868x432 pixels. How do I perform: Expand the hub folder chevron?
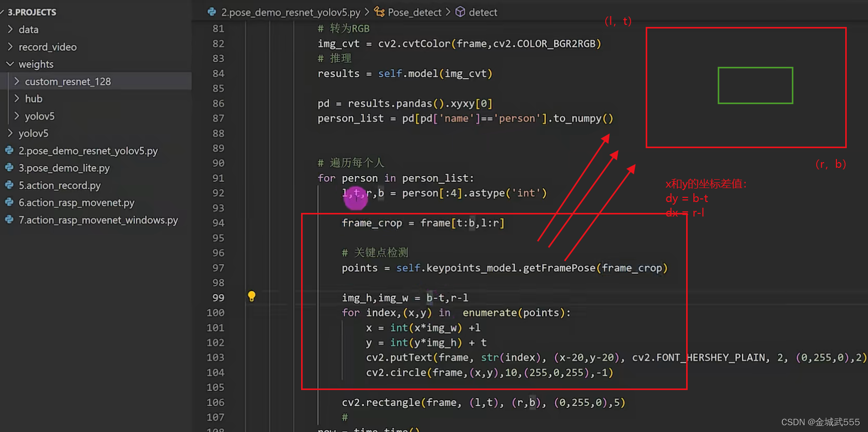[17, 98]
